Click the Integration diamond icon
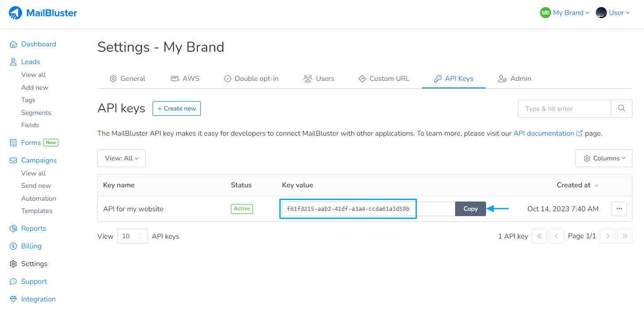This screenshot has width=644, height=312. 13,299
